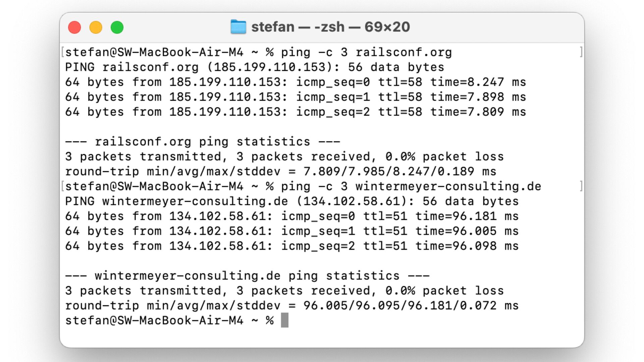644x362 pixels.
Task: Click the red close window button
Action: (x=74, y=27)
